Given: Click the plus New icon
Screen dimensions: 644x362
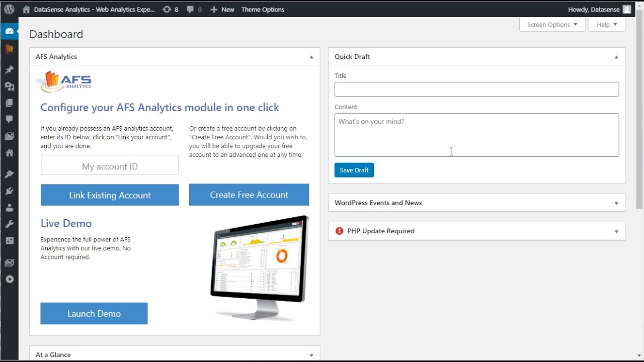Looking at the screenshot, I should click(x=214, y=10).
